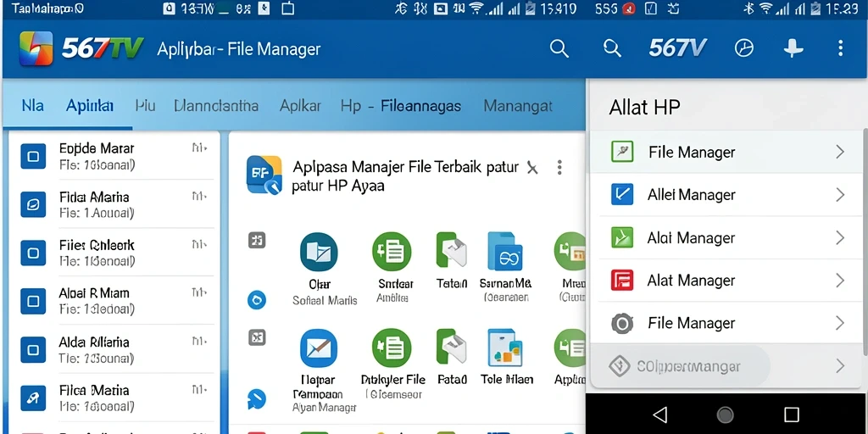Click the Fidla Marha row icon
Viewport: 868px width, 434px height.
click(33, 205)
